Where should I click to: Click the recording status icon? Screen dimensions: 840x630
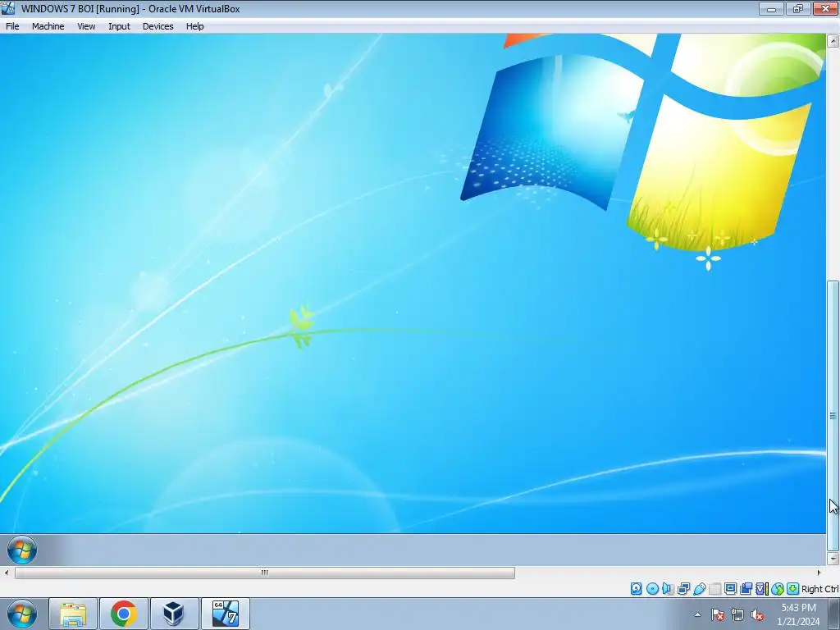746,589
